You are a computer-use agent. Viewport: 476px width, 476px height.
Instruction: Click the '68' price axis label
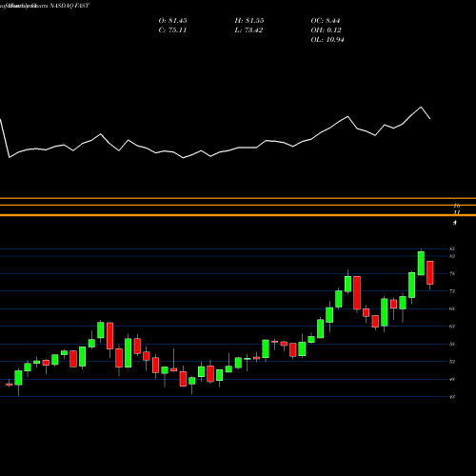point(452,308)
